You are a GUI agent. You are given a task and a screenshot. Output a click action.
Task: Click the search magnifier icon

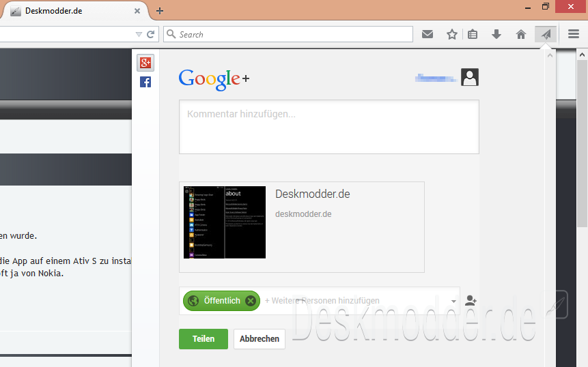(171, 34)
